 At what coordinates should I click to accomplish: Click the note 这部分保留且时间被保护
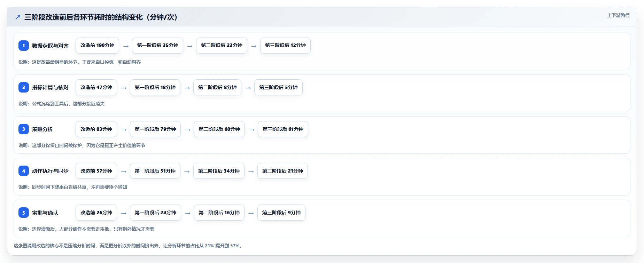(x=82, y=145)
